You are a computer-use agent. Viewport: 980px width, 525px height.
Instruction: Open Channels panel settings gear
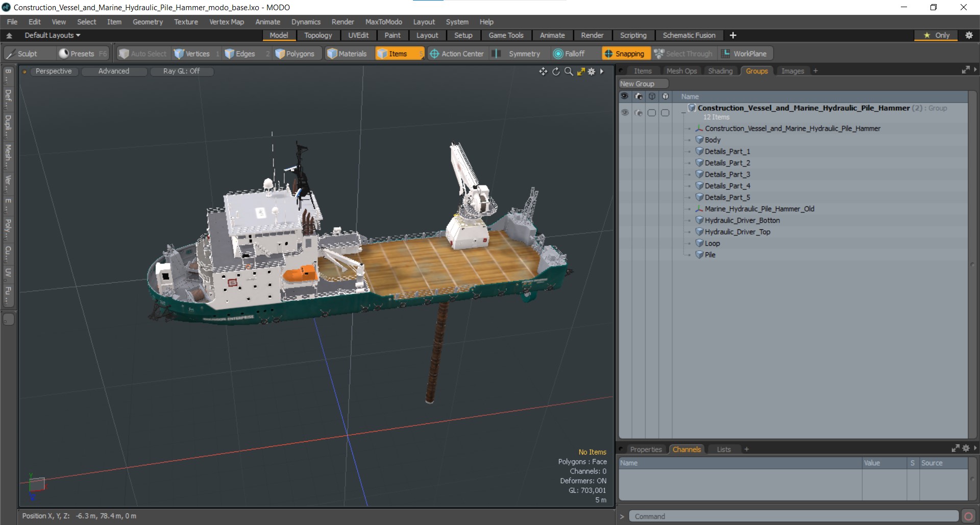click(x=966, y=448)
